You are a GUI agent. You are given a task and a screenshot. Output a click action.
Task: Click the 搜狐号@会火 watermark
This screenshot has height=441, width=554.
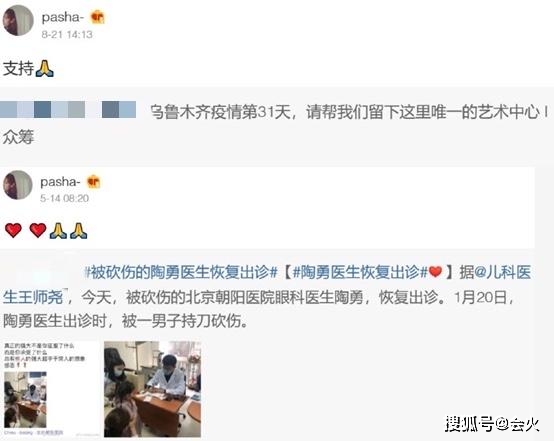[x=492, y=423]
